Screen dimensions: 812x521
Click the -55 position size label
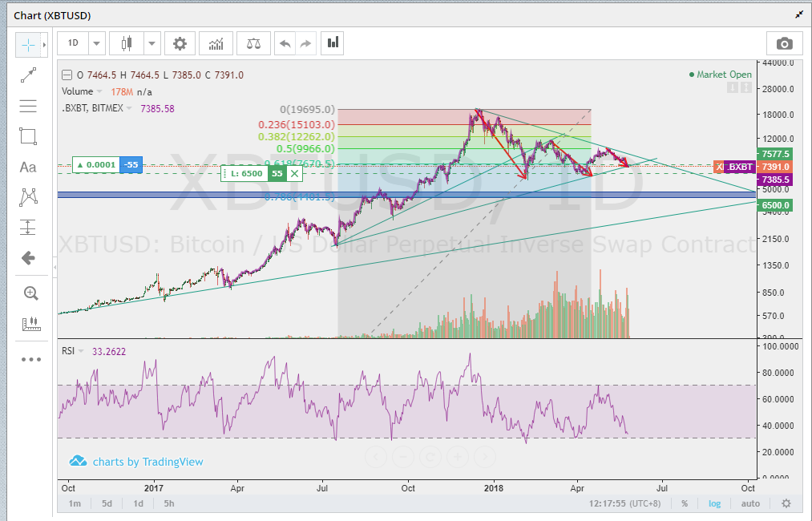pyautogui.click(x=131, y=164)
